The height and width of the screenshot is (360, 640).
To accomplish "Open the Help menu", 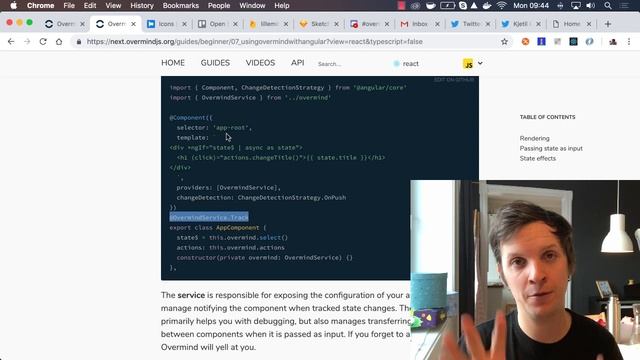I will coord(282,5).
